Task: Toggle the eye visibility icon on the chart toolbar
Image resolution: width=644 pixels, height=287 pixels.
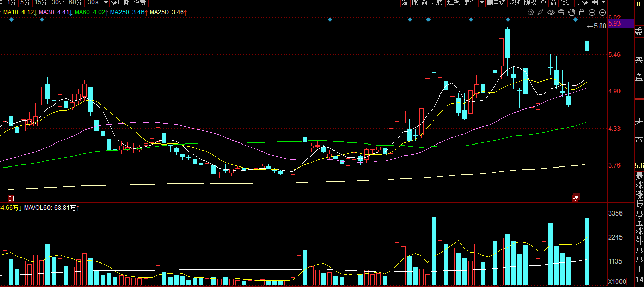Action: pyautogui.click(x=551, y=12)
